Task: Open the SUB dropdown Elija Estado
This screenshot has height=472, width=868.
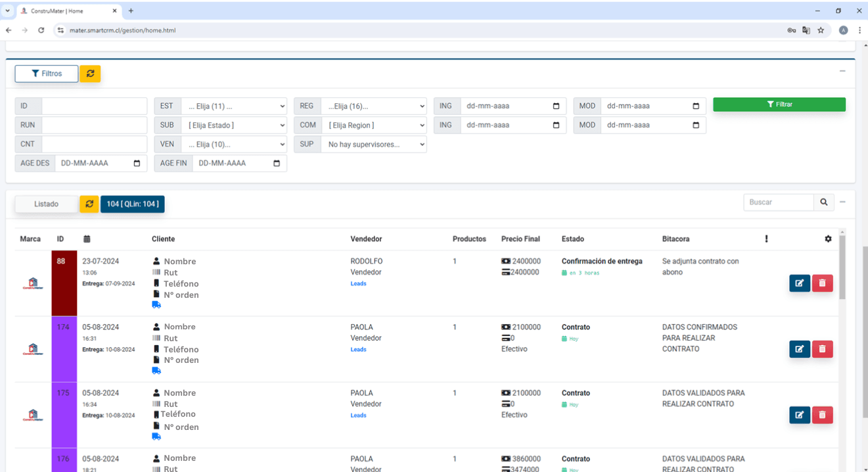Action: point(234,125)
